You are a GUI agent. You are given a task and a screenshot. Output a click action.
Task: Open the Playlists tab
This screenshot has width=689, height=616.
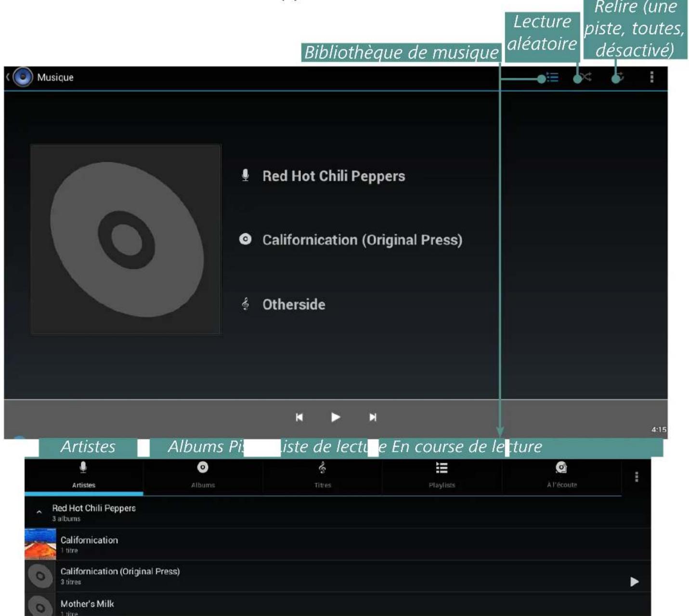pos(442,476)
